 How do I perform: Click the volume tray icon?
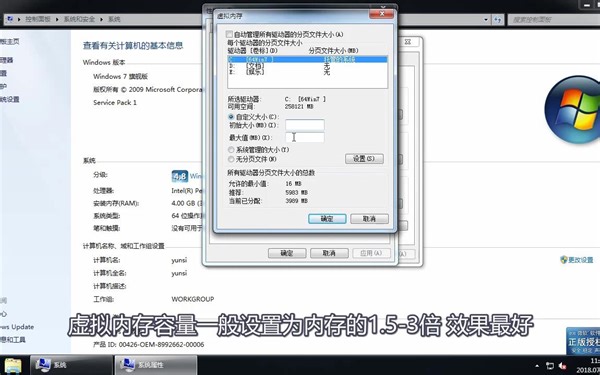point(562,366)
